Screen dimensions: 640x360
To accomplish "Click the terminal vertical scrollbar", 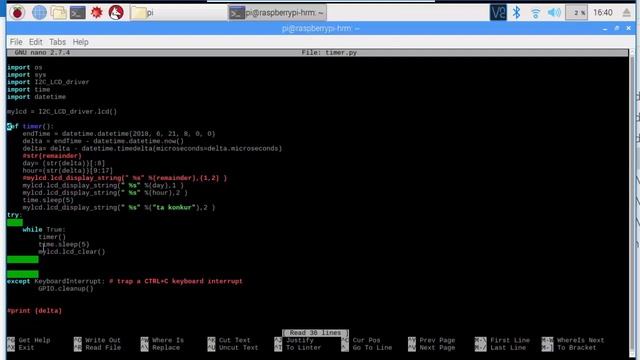I will tap(632, 204).
